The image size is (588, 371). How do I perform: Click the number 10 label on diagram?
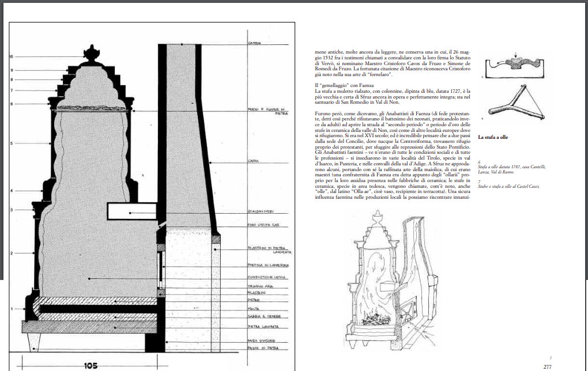point(11,56)
